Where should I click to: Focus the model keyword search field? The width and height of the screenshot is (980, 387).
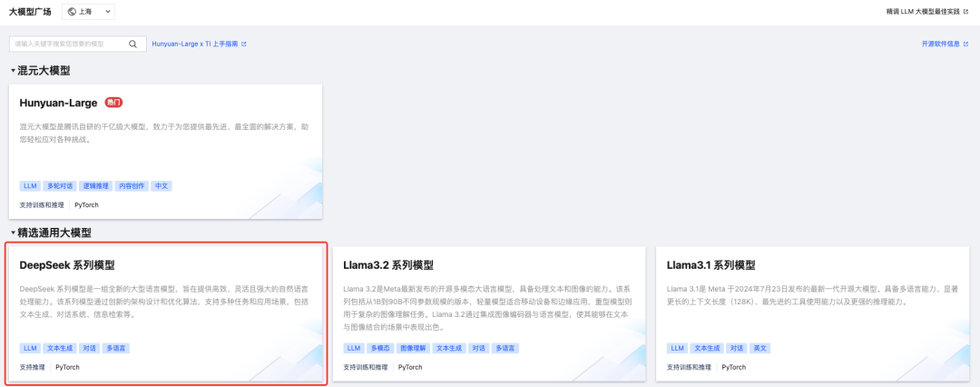[77, 44]
